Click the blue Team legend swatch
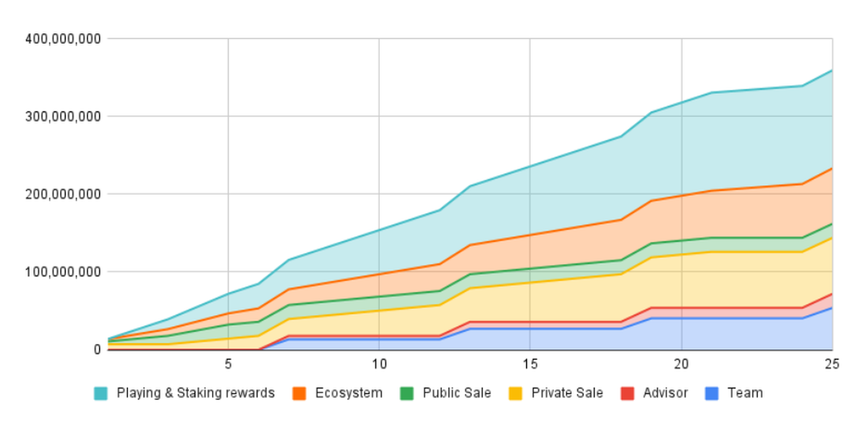The image size is (868, 446). point(712,393)
